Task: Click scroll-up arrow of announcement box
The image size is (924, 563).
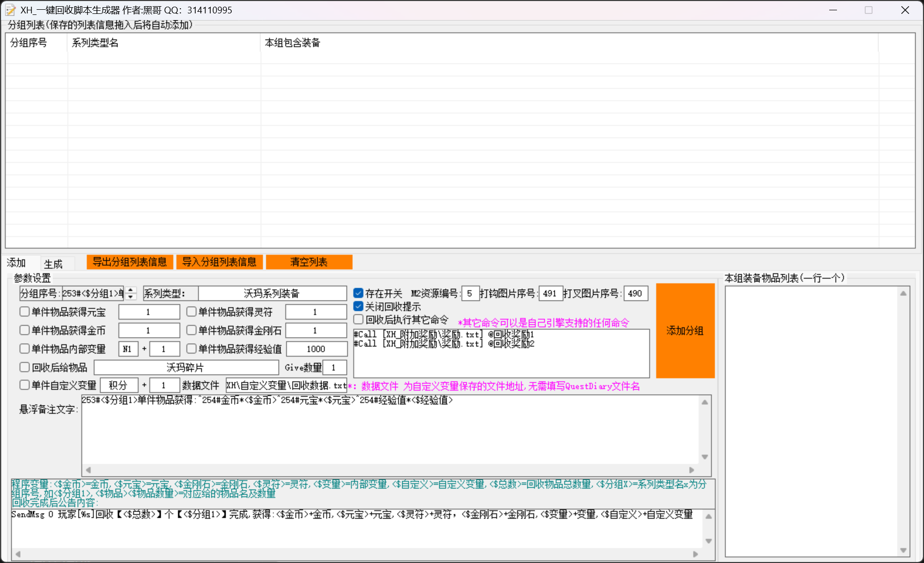Action: (709, 516)
